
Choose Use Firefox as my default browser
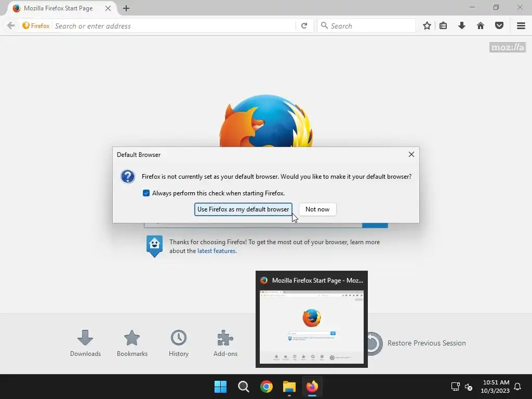243,209
